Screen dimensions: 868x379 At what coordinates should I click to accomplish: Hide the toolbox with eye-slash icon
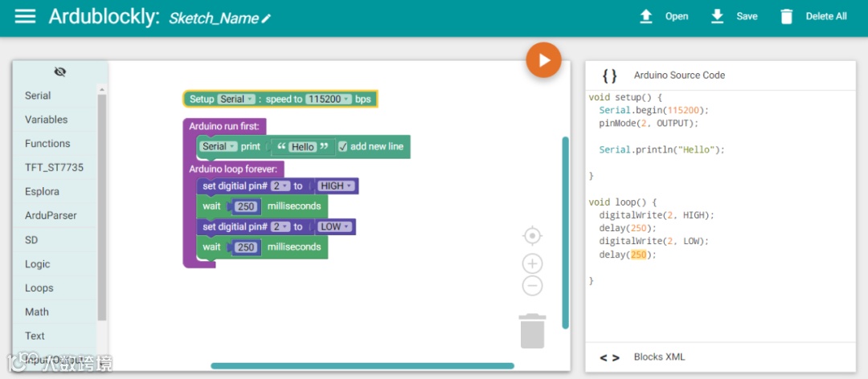coord(60,72)
